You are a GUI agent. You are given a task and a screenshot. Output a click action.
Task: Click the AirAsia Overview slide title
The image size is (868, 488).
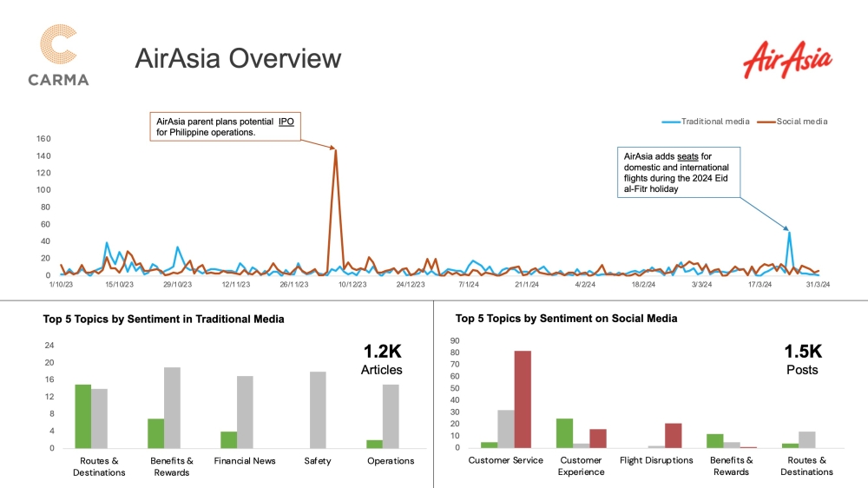(238, 59)
